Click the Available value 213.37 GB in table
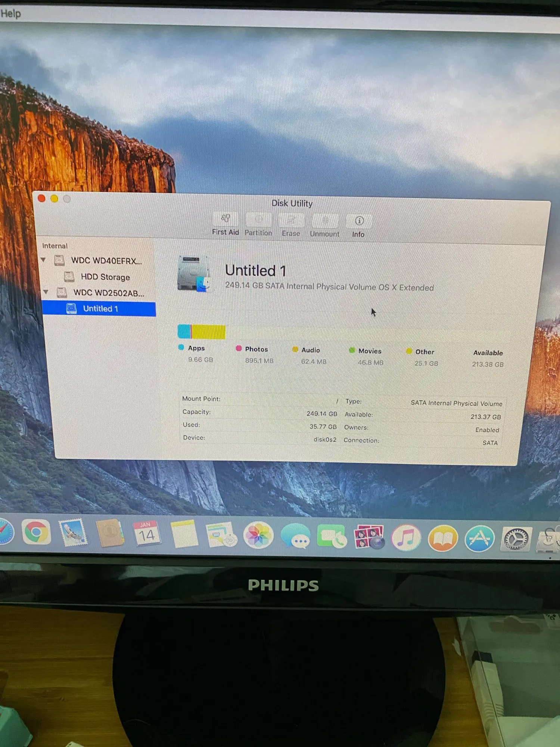 click(486, 417)
